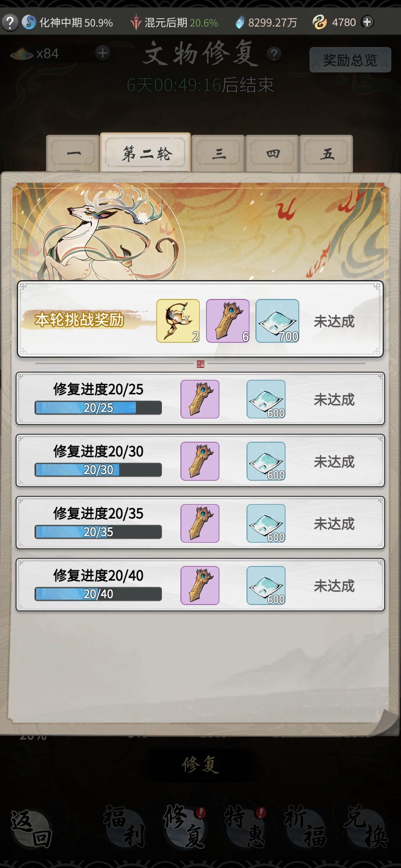Image resolution: width=401 pixels, height=868 pixels.
Task: Switch to the third round tab 三
Action: [218, 154]
